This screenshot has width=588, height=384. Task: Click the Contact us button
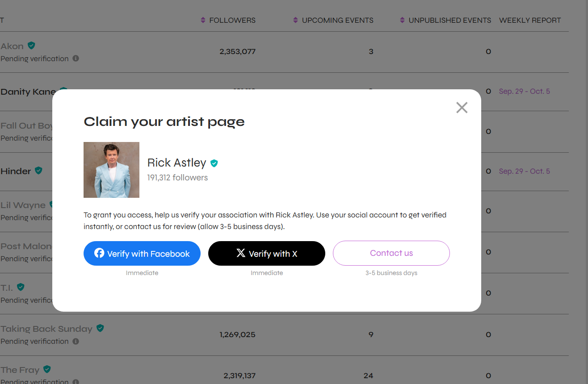click(391, 253)
